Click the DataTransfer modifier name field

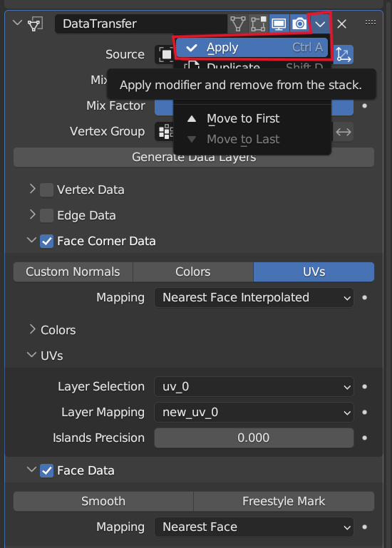pyautogui.click(x=141, y=24)
